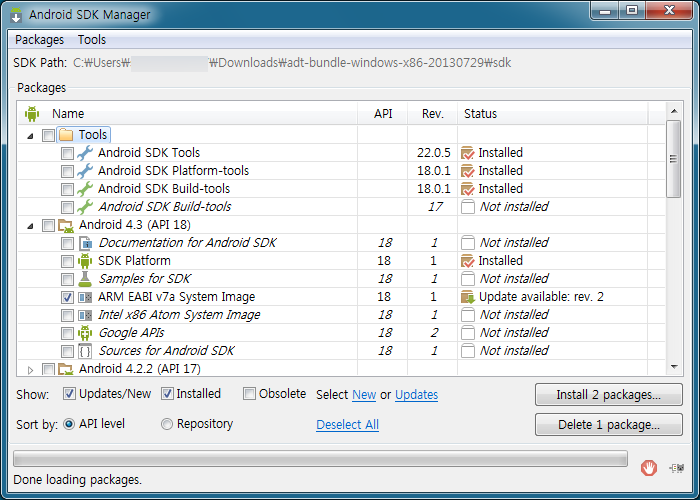Collapse the Android 4.3 (API 18) group
700x500 pixels.
pyautogui.click(x=30, y=225)
